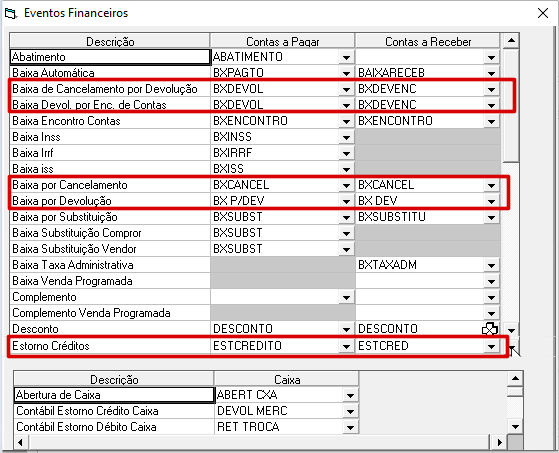The image size is (559, 453).
Task: Select the 'Estorno Créditos' row description
Action: point(110,346)
